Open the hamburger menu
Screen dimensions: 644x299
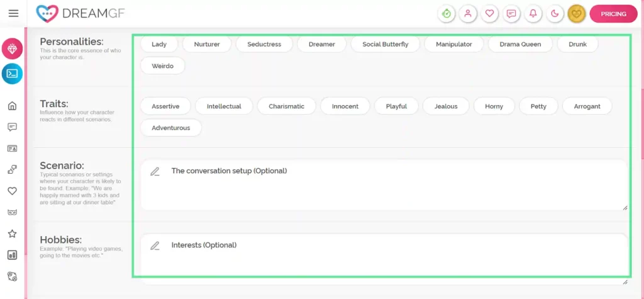[13, 13]
